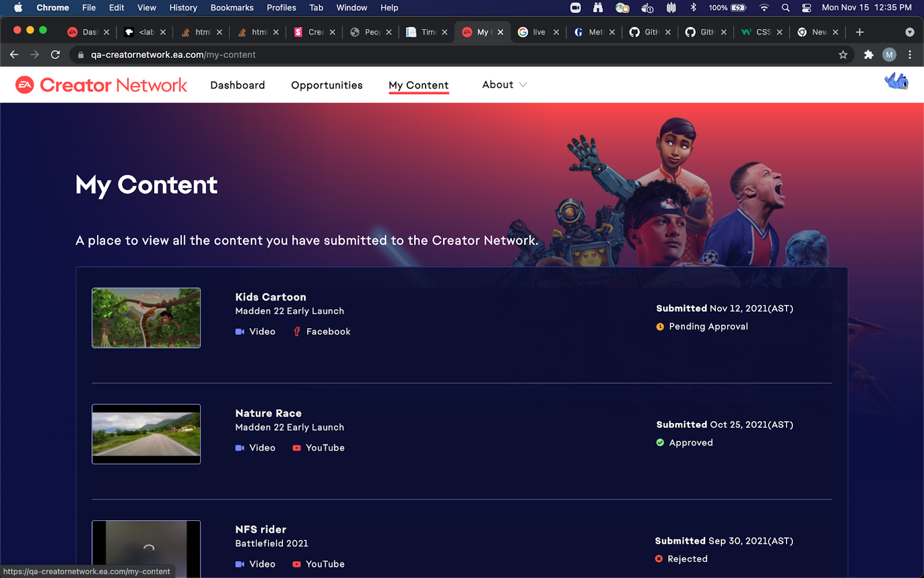Go to the Dashboard page
The image size is (924, 578).
click(x=237, y=85)
